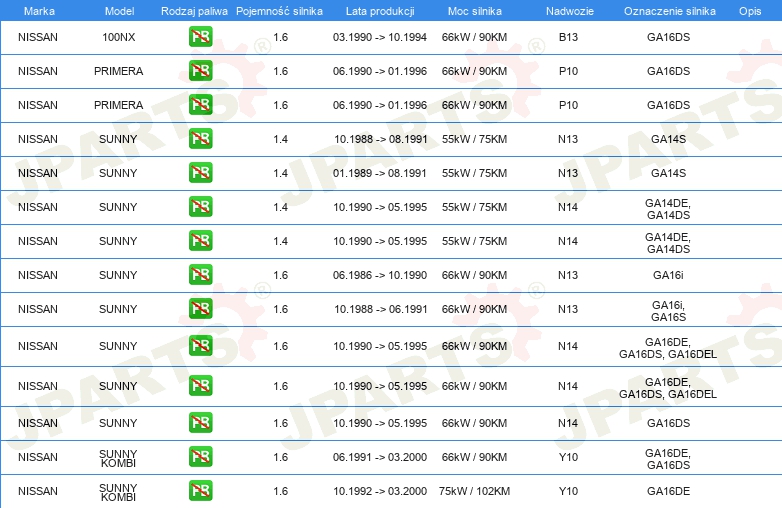Select the GA16i engine code cell
Viewport: 782px width, 508px height.
point(668,275)
